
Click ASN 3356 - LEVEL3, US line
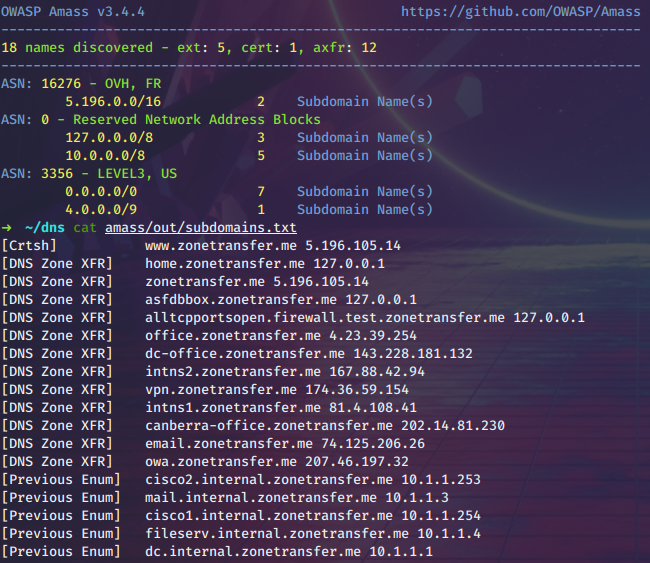click(x=90, y=173)
